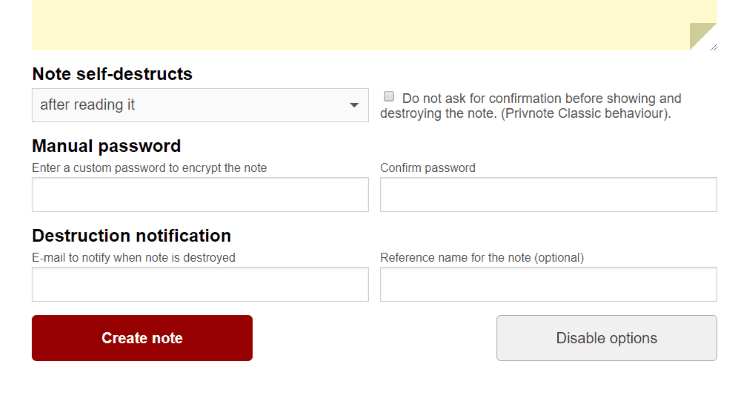Click the 'Reference name for the note (optional)' label
This screenshot has height=396, width=750.
pyautogui.click(x=482, y=258)
